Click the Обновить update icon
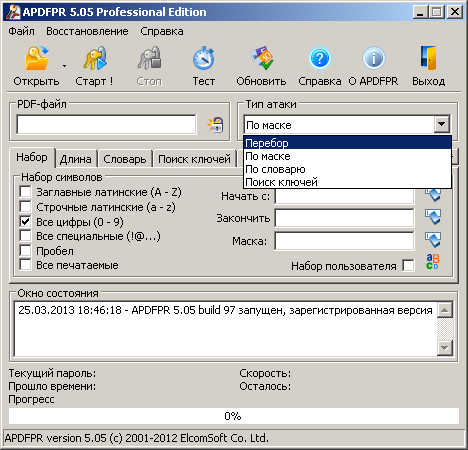 [x=262, y=58]
